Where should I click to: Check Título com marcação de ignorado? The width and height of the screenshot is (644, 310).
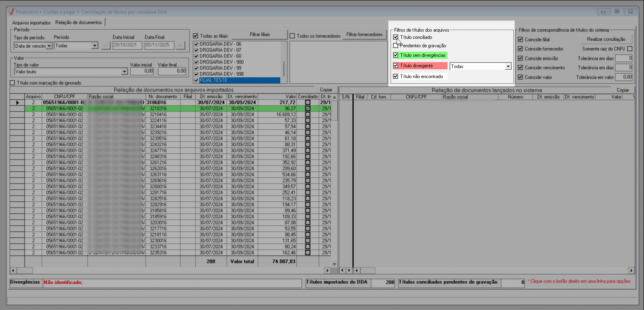12,83
